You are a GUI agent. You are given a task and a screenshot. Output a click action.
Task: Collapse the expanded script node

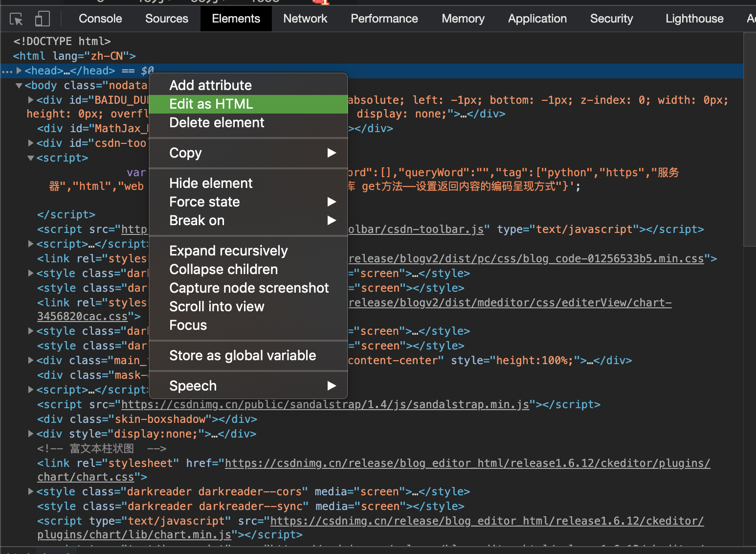31,158
